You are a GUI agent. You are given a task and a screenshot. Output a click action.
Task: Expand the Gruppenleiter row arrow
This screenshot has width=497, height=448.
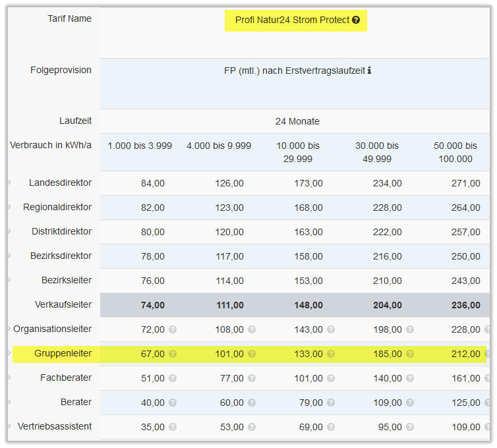point(10,354)
